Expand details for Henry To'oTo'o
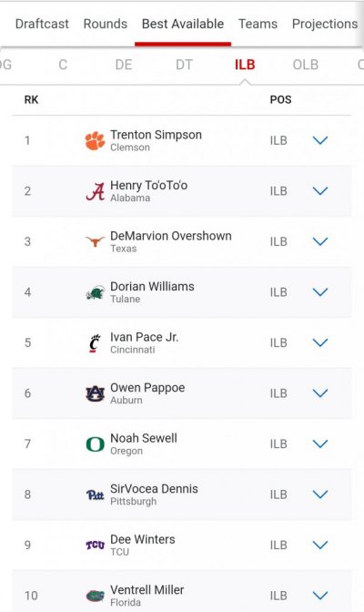364x612 pixels. coord(320,191)
